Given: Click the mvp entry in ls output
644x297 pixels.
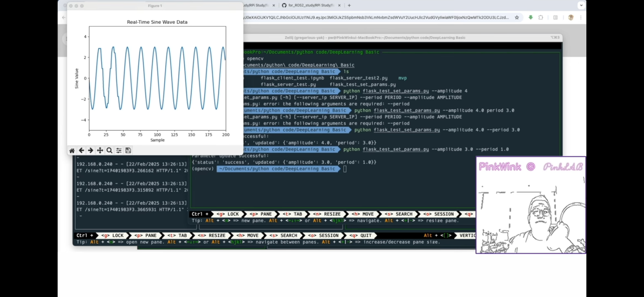Looking at the screenshot, I should point(403,78).
